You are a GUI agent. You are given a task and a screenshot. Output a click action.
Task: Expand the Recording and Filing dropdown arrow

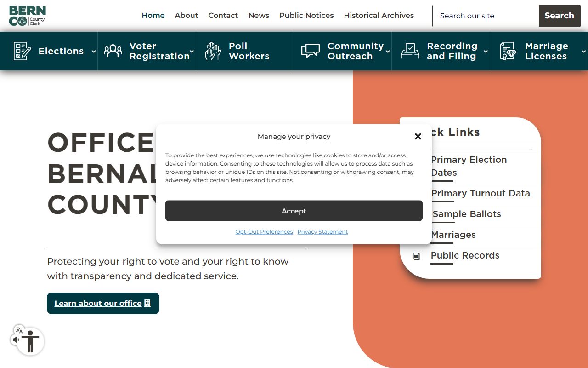coord(486,52)
